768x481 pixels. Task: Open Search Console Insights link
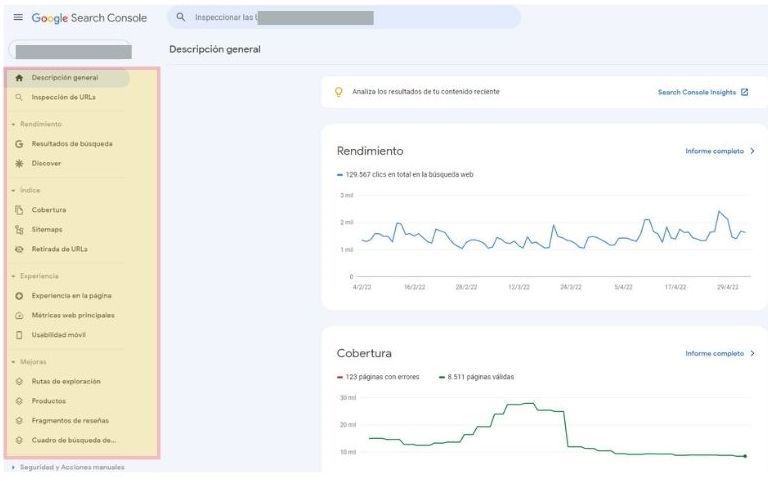tap(696, 92)
